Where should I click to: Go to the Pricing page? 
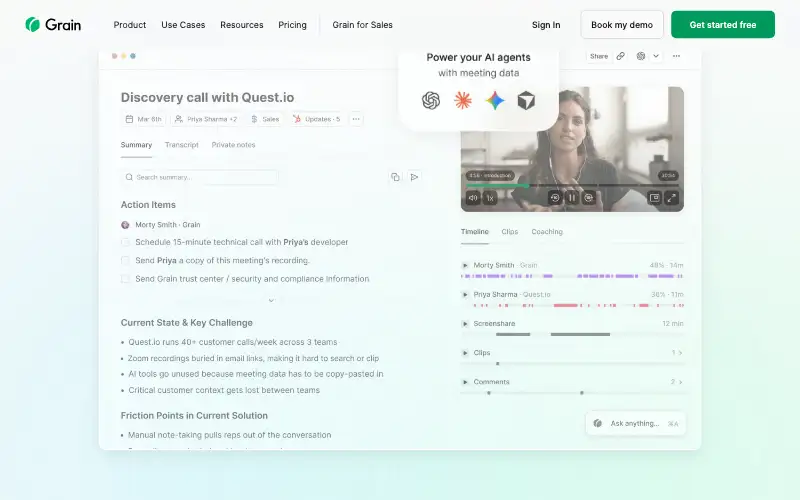[x=292, y=24]
